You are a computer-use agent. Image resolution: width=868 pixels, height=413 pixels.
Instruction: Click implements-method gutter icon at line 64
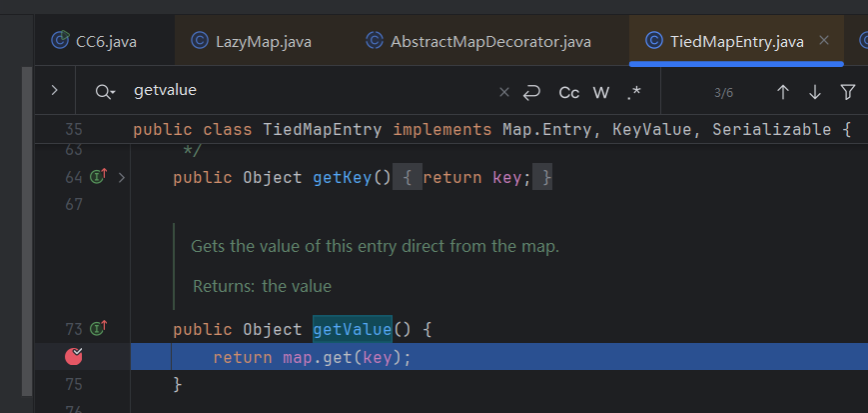click(99, 177)
